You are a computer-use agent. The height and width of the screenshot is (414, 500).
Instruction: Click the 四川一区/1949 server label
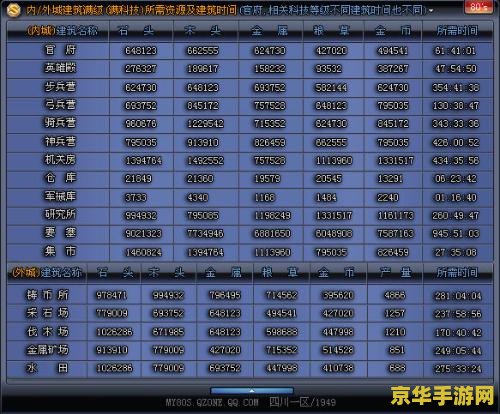pos(302,402)
